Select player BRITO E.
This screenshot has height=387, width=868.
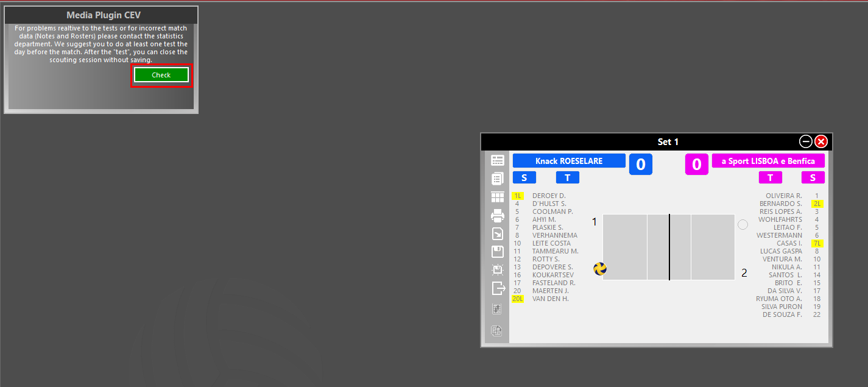(x=788, y=283)
